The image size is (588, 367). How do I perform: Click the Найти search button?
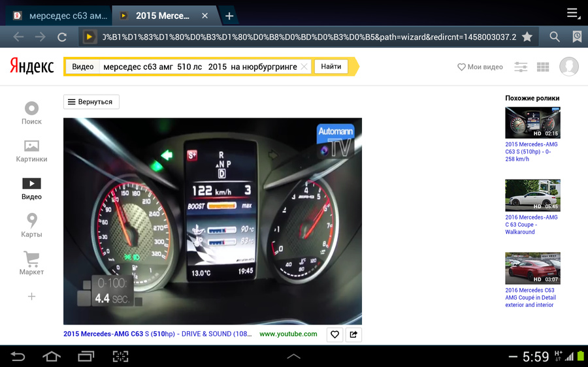pos(331,67)
